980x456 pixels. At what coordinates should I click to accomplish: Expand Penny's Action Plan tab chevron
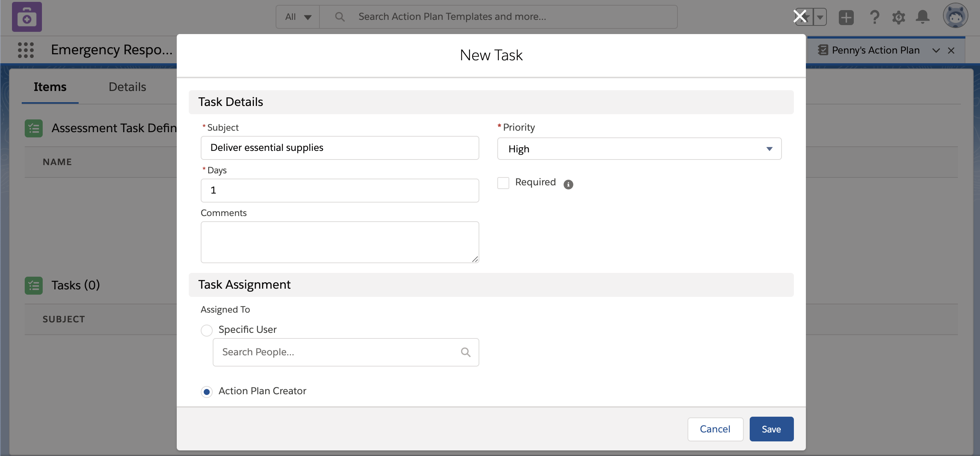pyautogui.click(x=936, y=50)
